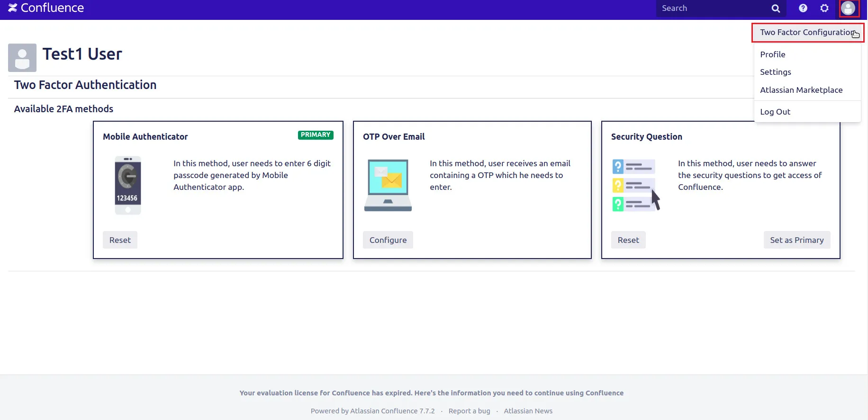Open Atlassian Marketplace menu entry

[807, 90]
